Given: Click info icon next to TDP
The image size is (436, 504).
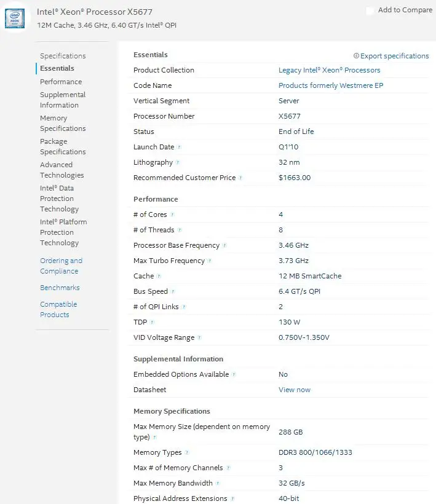Looking at the screenshot, I should click(x=152, y=323).
